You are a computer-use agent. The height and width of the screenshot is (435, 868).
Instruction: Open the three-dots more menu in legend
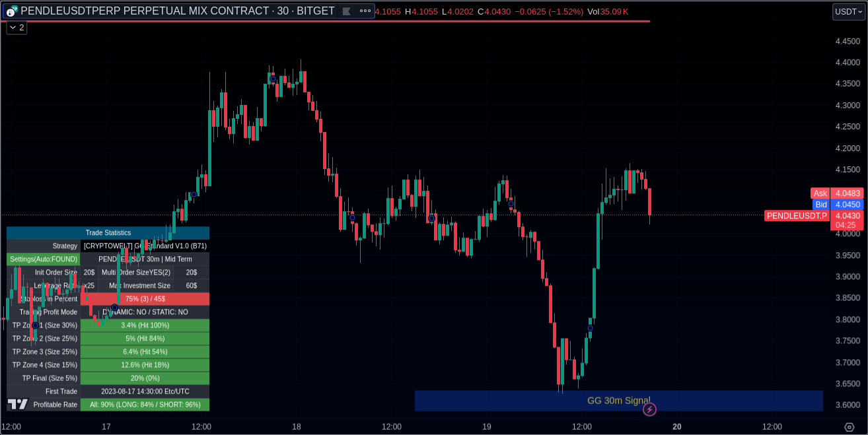[365, 11]
